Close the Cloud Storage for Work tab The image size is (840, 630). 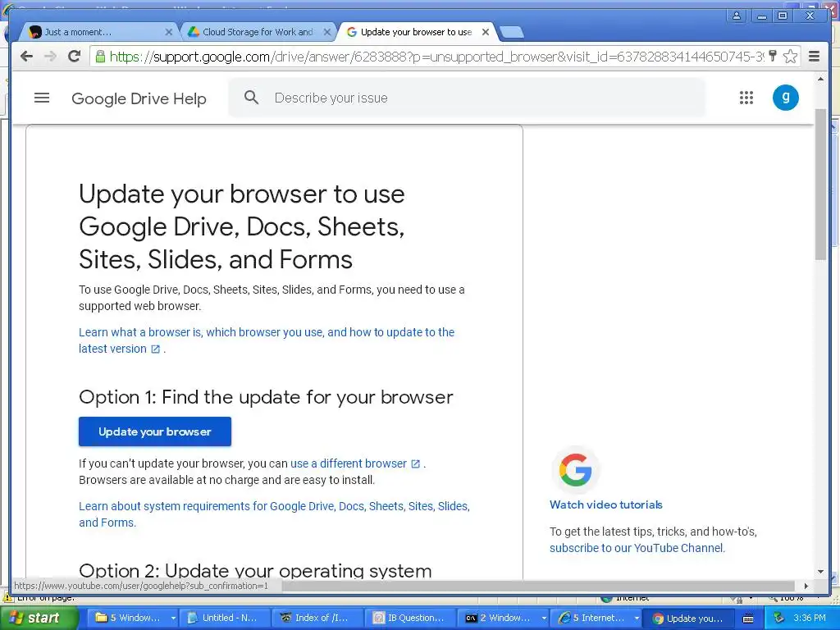[326, 32]
